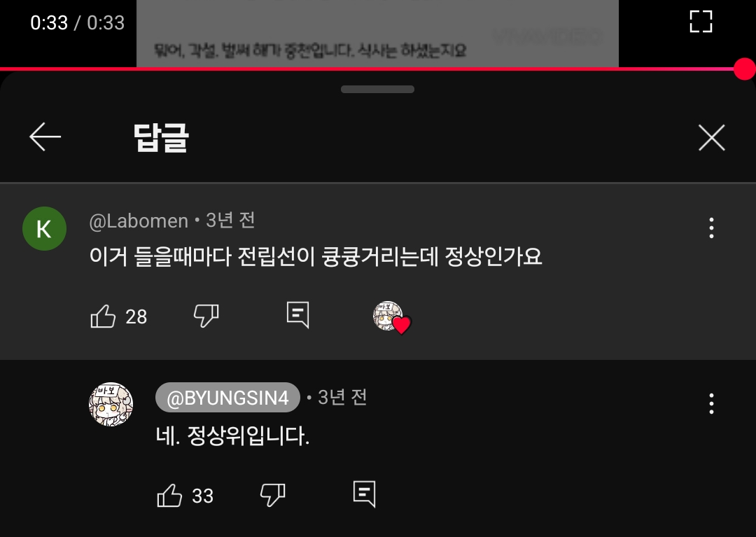Go back using the left arrow icon
The image size is (756, 537).
pyautogui.click(x=45, y=137)
